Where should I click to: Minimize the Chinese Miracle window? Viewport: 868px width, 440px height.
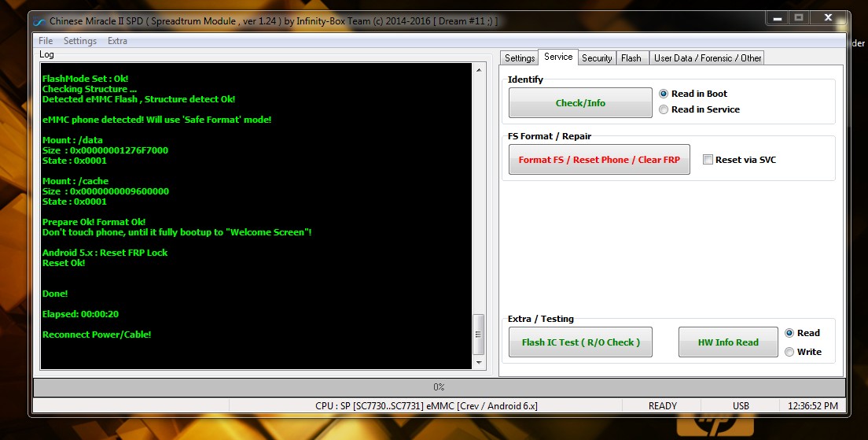[x=778, y=18]
